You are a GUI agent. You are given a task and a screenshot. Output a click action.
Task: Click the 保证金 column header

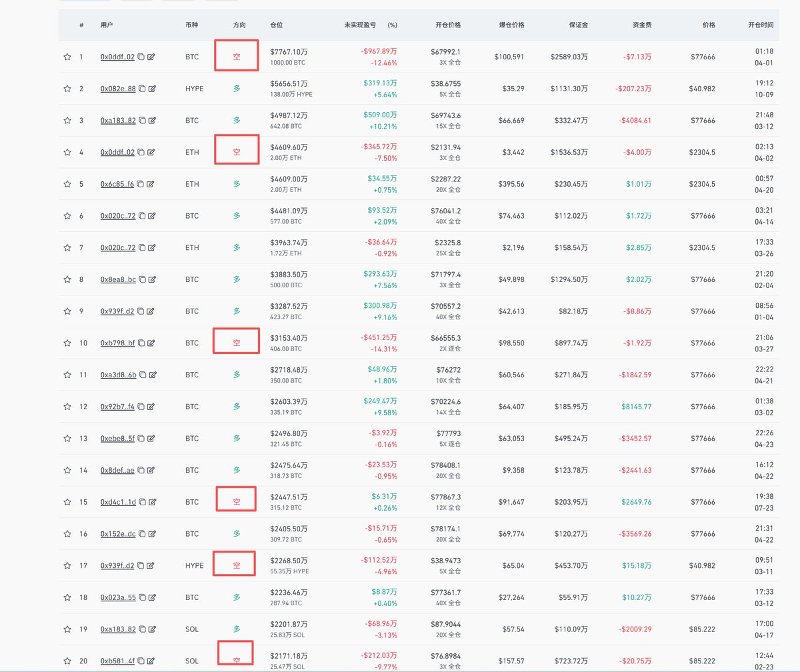(577, 25)
